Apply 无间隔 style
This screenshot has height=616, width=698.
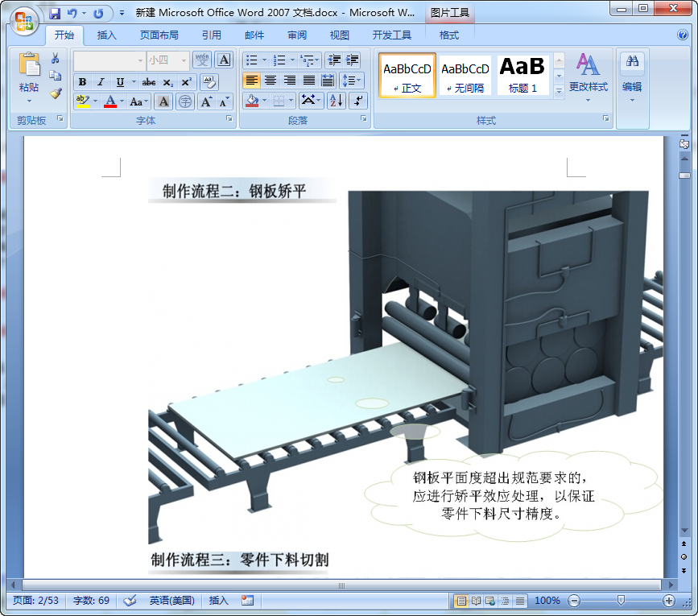(465, 75)
